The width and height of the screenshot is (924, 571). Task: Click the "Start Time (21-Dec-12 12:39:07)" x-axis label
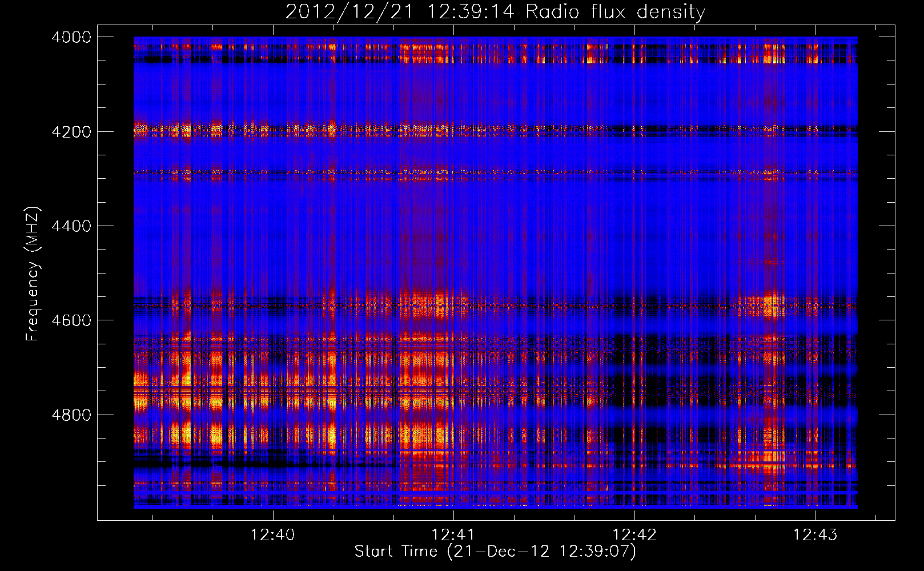495,552
